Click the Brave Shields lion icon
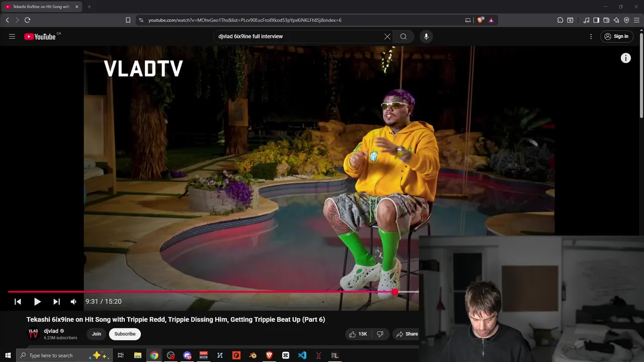Viewport: 644px width, 362px height. [x=480, y=20]
